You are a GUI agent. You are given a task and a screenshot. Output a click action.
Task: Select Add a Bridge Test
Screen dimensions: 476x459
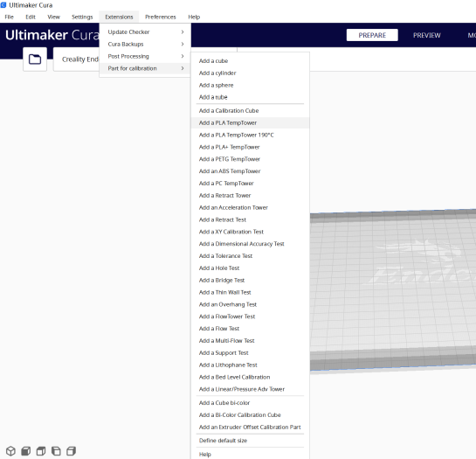pyautogui.click(x=250, y=281)
